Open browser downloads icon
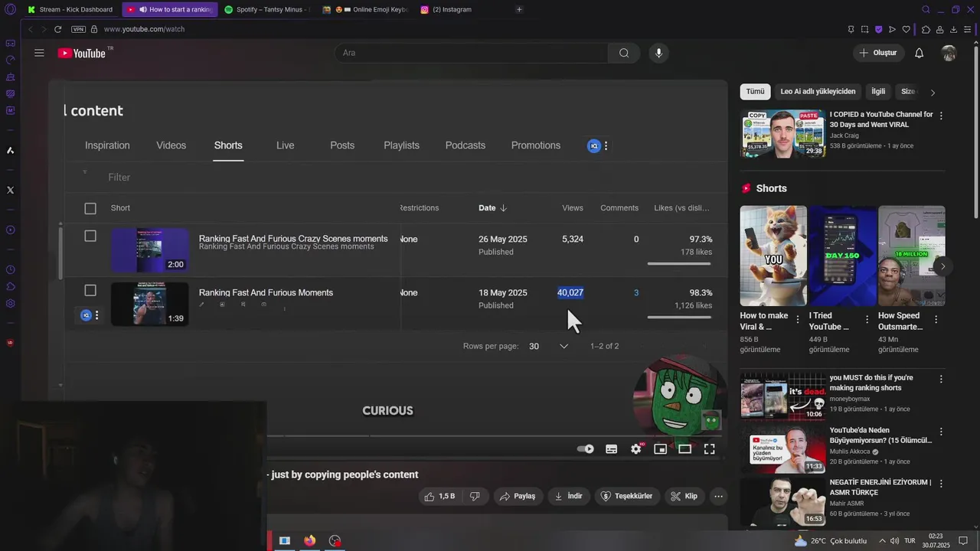 tap(953, 29)
